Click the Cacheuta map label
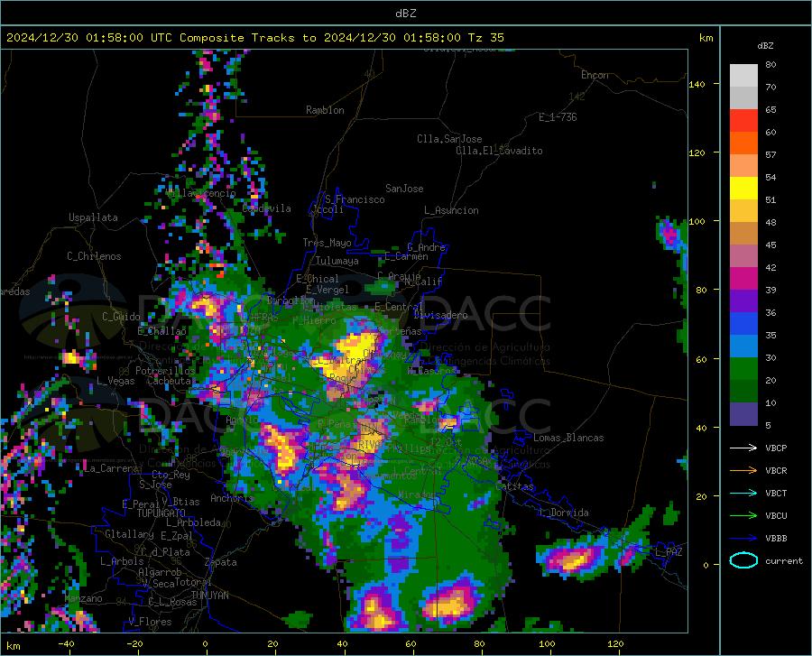Viewport: 812px width, 656px height. [x=170, y=381]
